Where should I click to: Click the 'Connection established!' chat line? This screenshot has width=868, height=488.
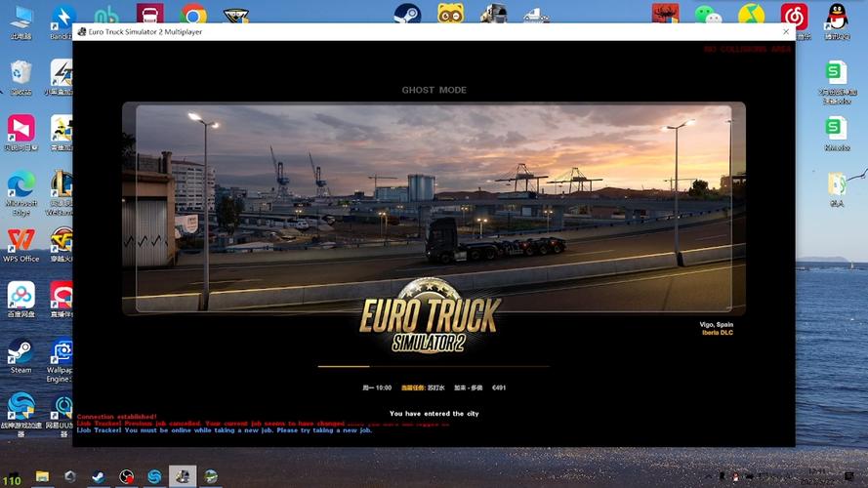pos(117,417)
